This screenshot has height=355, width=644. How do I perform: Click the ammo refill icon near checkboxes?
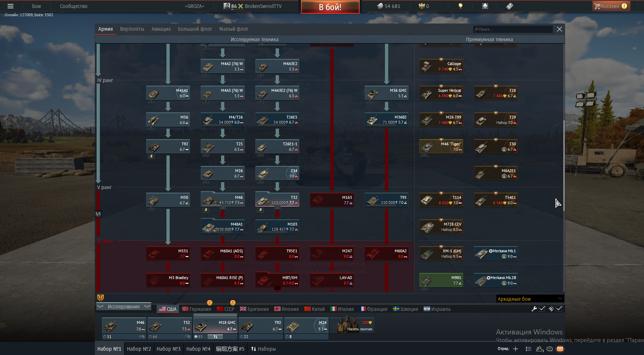click(551, 309)
